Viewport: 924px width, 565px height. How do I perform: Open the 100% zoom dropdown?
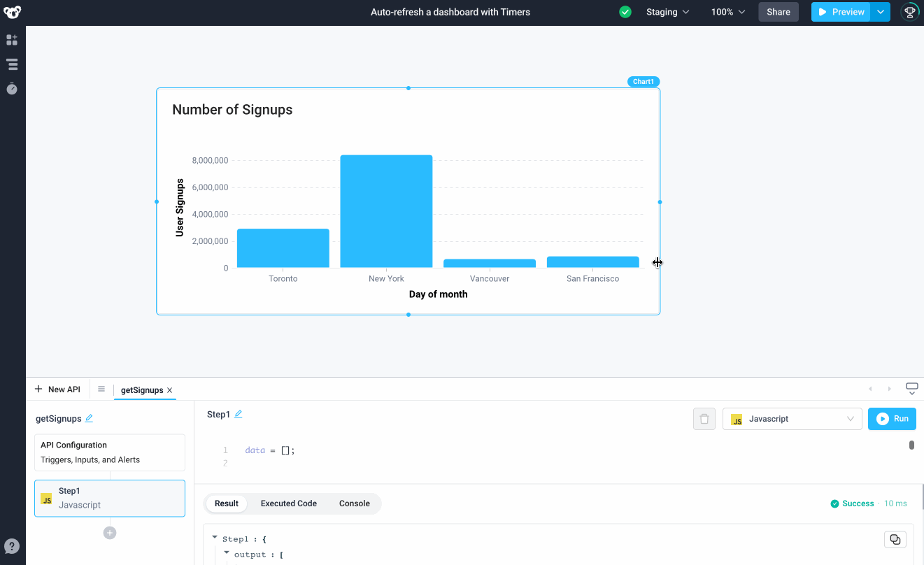(727, 12)
